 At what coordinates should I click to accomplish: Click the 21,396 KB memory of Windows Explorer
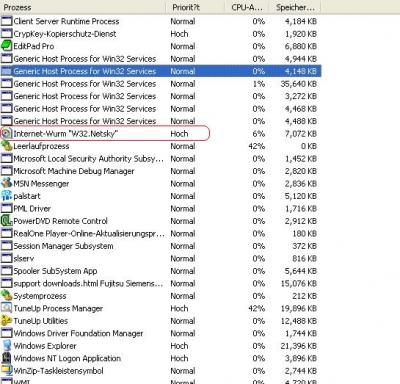point(299,346)
